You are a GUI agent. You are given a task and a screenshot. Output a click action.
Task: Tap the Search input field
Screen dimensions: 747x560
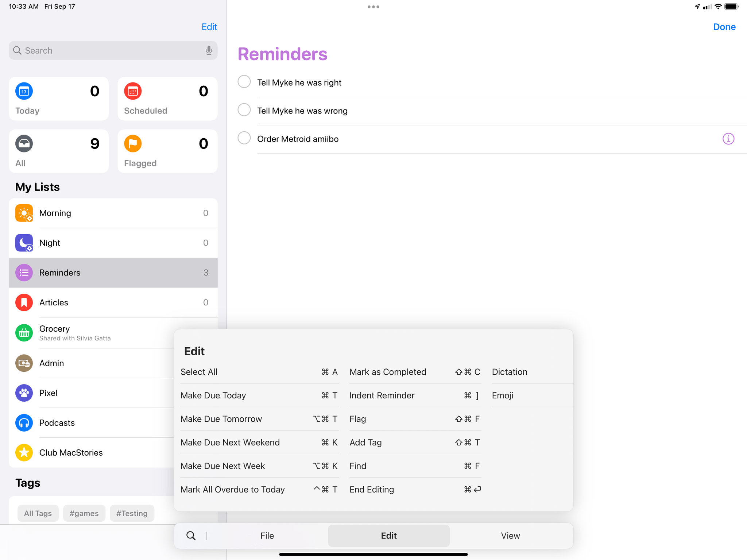coord(113,50)
